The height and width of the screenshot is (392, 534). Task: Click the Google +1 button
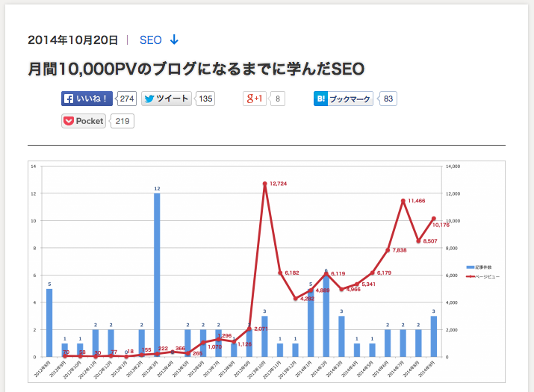pos(255,99)
